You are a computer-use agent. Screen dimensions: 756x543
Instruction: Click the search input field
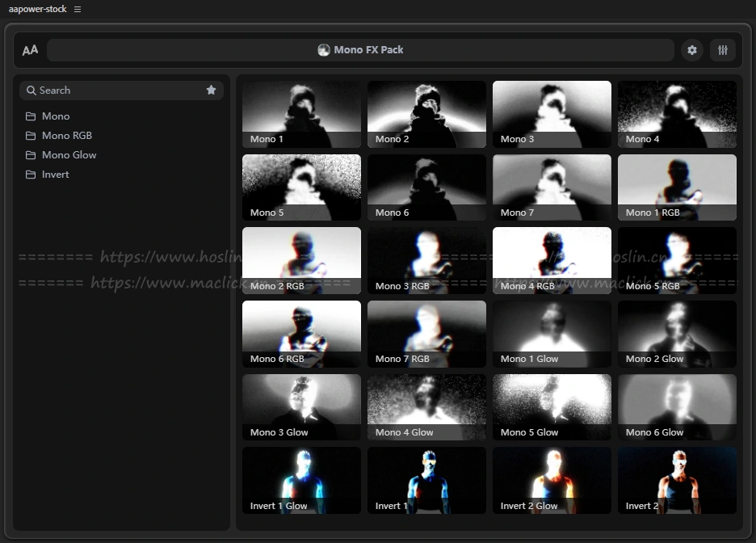[x=113, y=90]
